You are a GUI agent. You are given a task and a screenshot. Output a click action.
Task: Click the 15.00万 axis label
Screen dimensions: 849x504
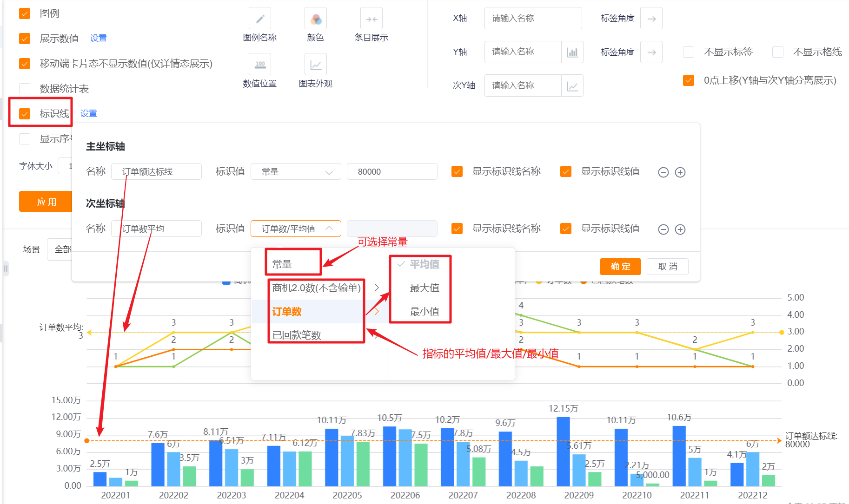tap(66, 400)
